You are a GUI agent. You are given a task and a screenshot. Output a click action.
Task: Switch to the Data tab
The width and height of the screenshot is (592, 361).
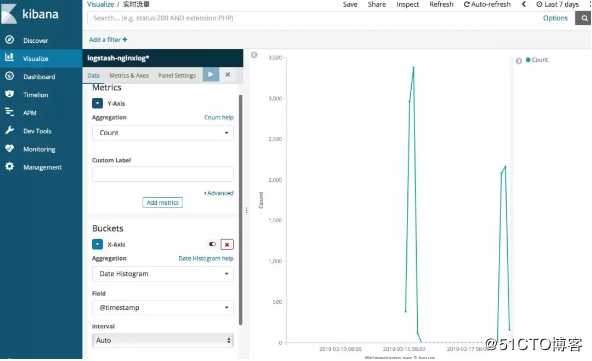pos(94,76)
